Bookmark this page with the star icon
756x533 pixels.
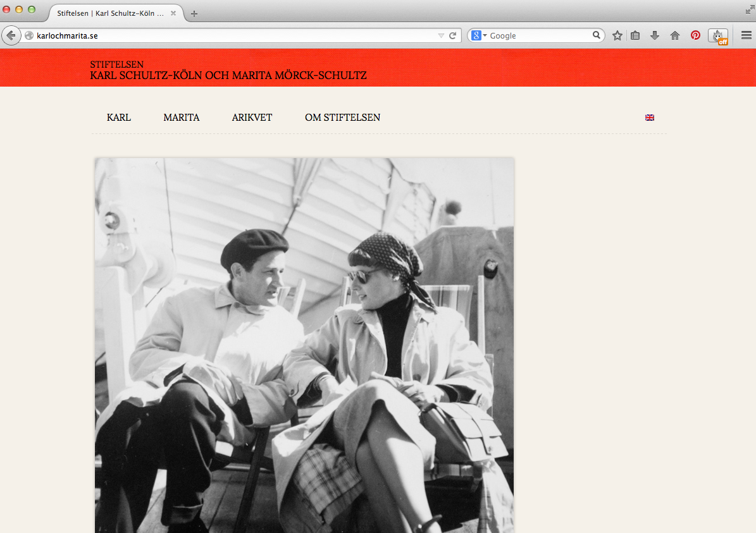617,35
